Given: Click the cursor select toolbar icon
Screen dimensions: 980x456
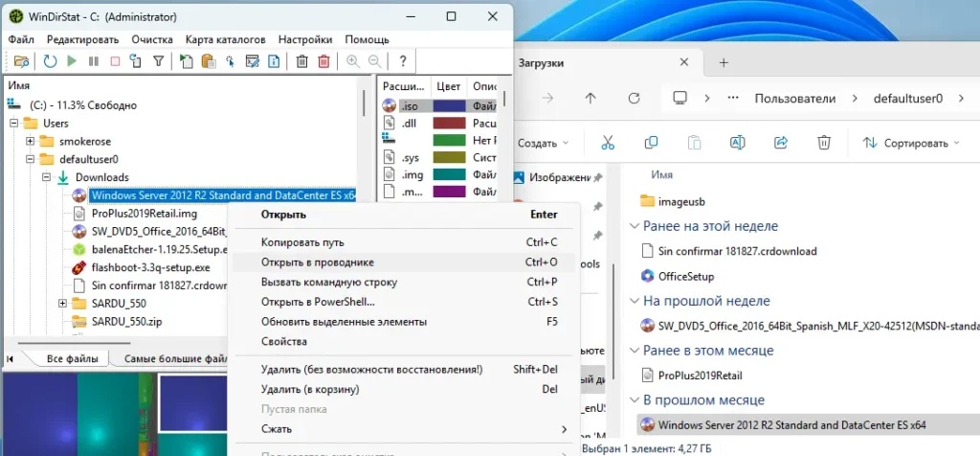Looking at the screenshot, I should point(230,61).
